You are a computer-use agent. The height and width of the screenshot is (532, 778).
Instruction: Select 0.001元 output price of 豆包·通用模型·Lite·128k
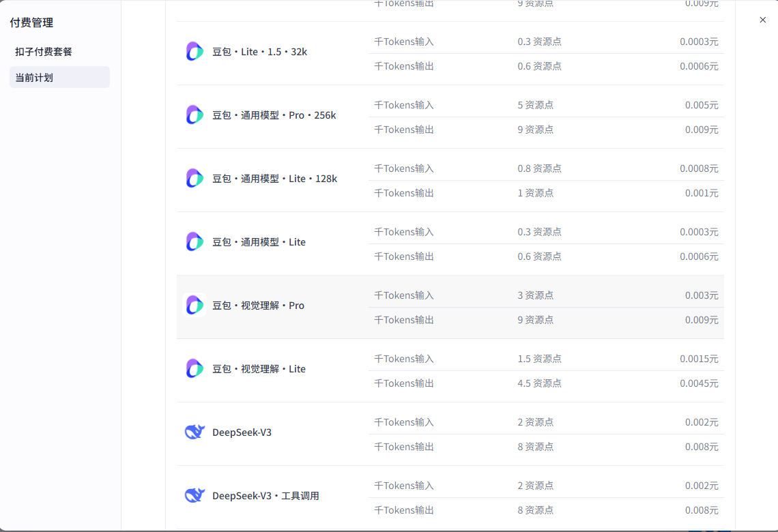tap(702, 194)
